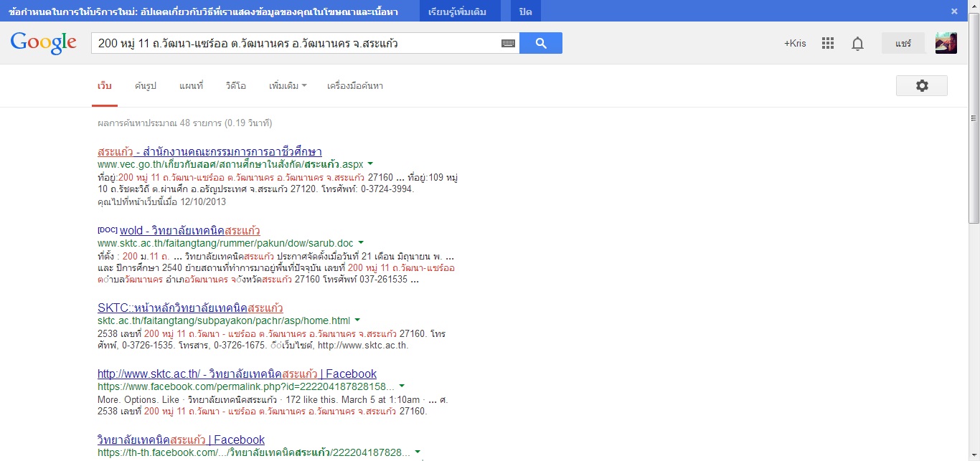The height and width of the screenshot is (461, 980).
Task: Expand the เพิ่มเติม more dropdown
Action: pyautogui.click(x=288, y=86)
